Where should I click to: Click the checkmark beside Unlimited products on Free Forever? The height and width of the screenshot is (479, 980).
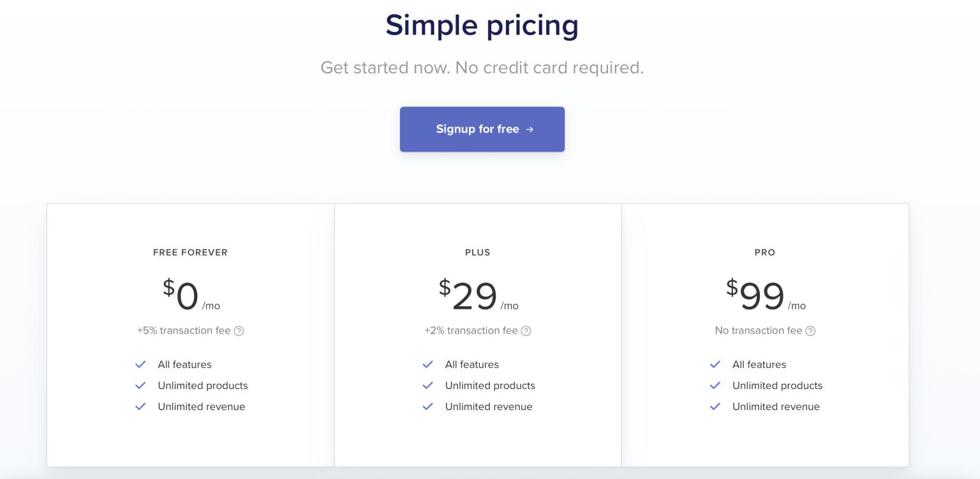tap(140, 385)
